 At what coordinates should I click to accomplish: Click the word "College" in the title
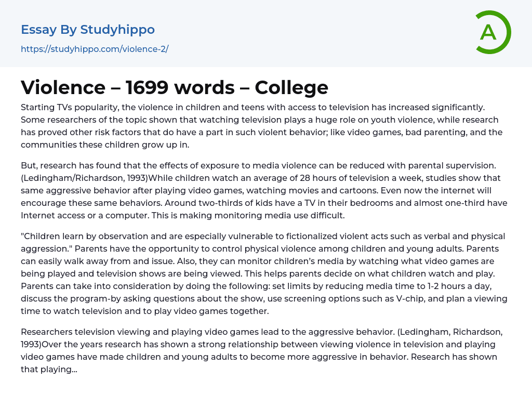point(291,87)
